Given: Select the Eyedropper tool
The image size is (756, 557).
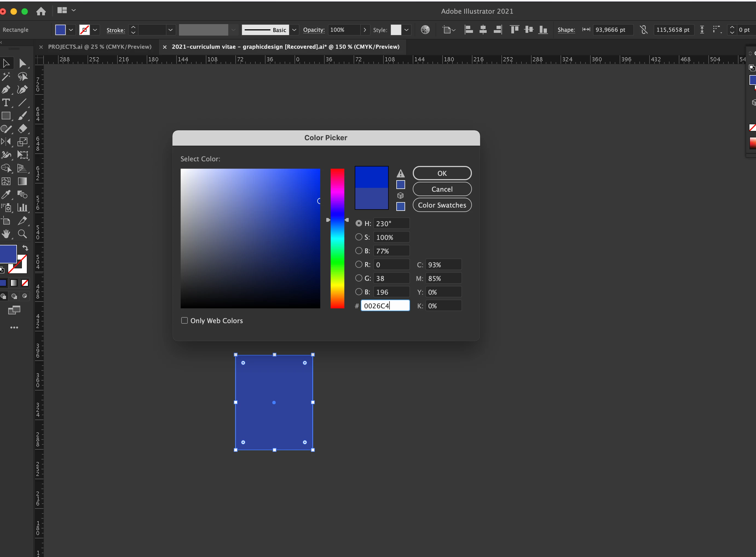Looking at the screenshot, I should coord(6,194).
